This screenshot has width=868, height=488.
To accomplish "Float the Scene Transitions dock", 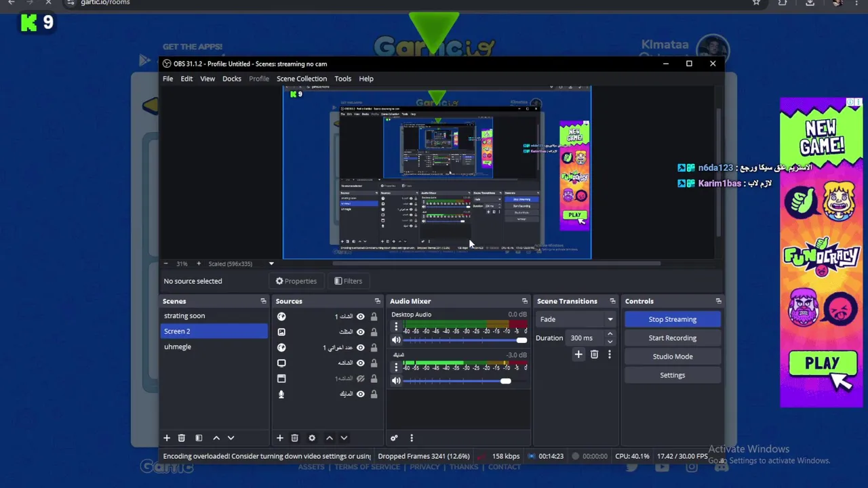I will pyautogui.click(x=612, y=301).
